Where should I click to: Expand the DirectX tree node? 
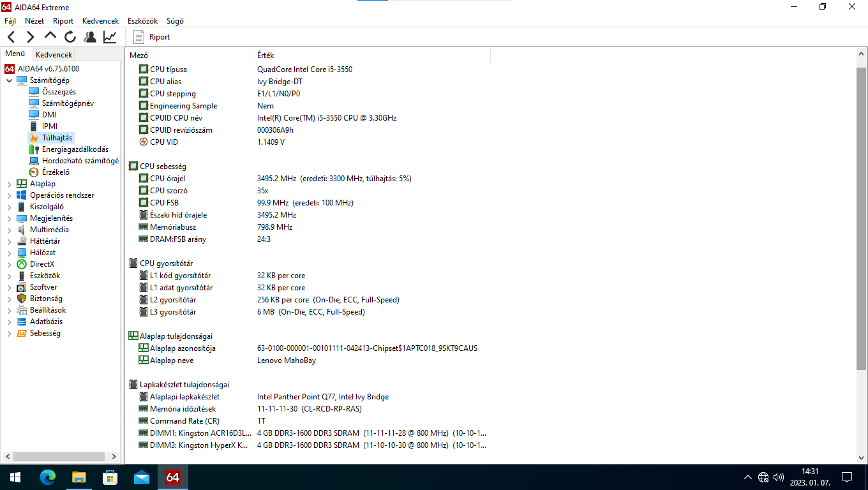coord(9,264)
